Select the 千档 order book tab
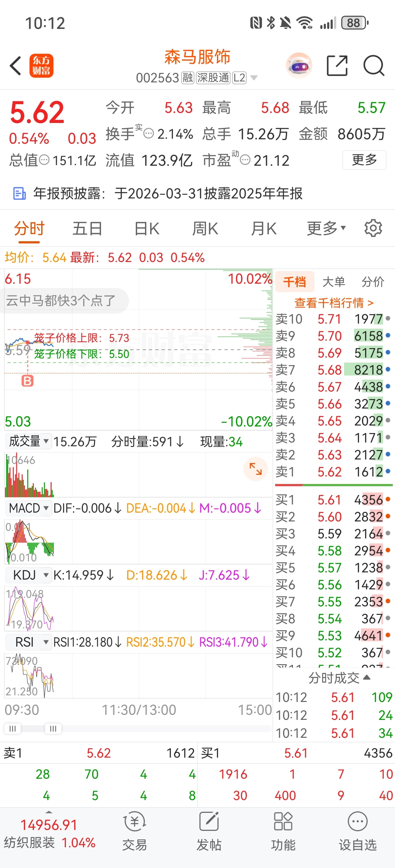This screenshot has width=395, height=868. [295, 282]
